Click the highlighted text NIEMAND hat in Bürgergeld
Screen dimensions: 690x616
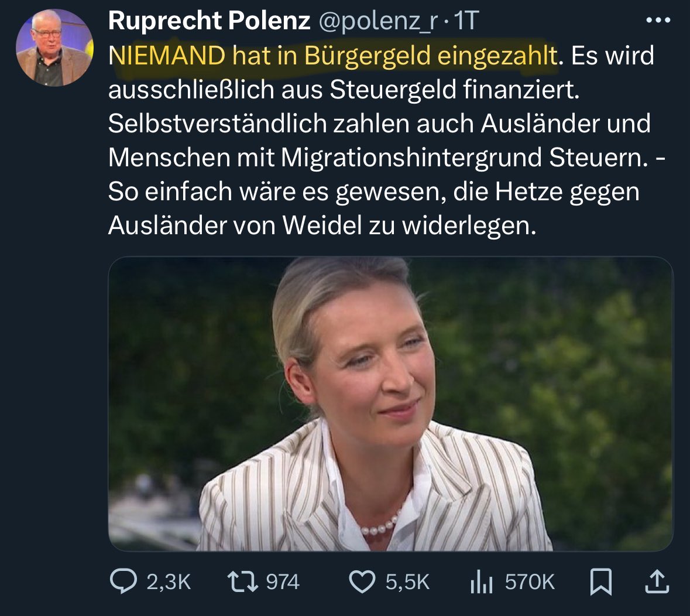point(269,56)
